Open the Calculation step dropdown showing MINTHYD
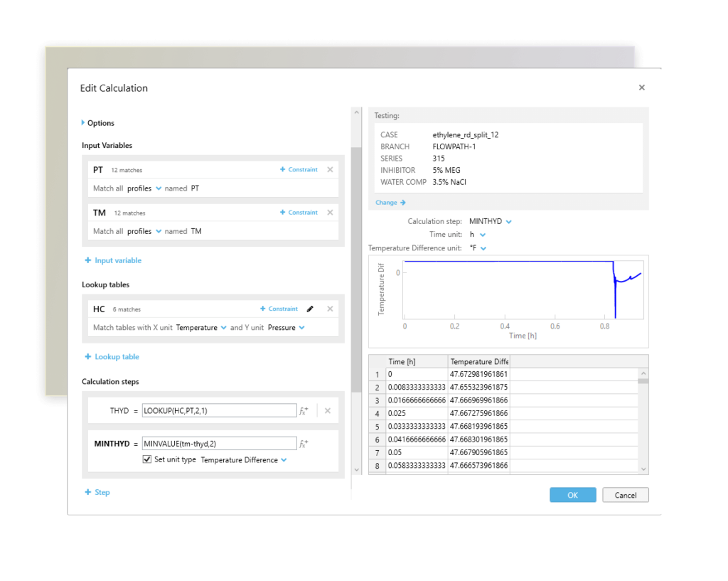Viewport: 728px width, 581px height. tap(490, 220)
